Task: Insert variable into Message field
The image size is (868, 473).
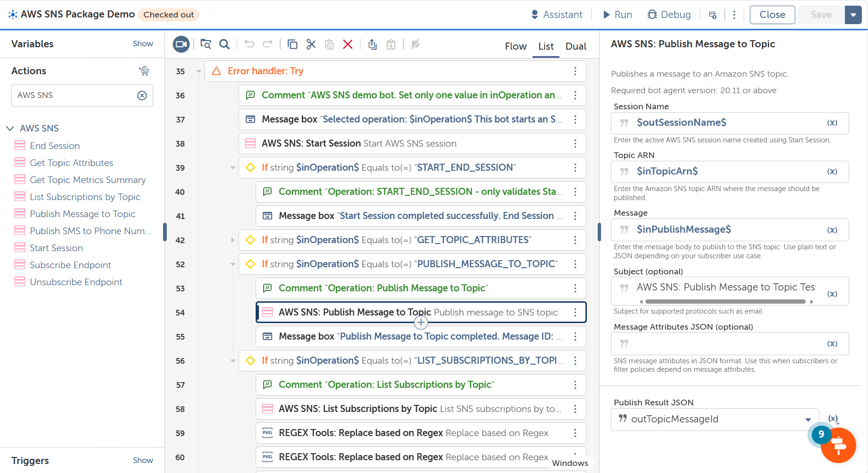Action: point(832,230)
